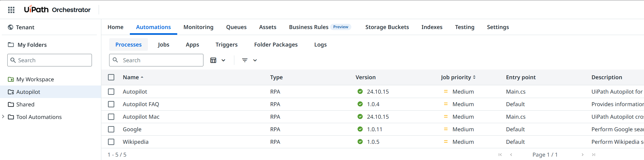Open the columns dropdown chevron
The width and height of the screenshot is (644, 160).
223,60
